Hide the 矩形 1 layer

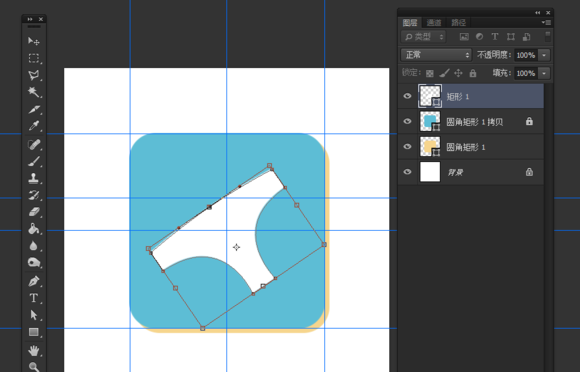[407, 96]
